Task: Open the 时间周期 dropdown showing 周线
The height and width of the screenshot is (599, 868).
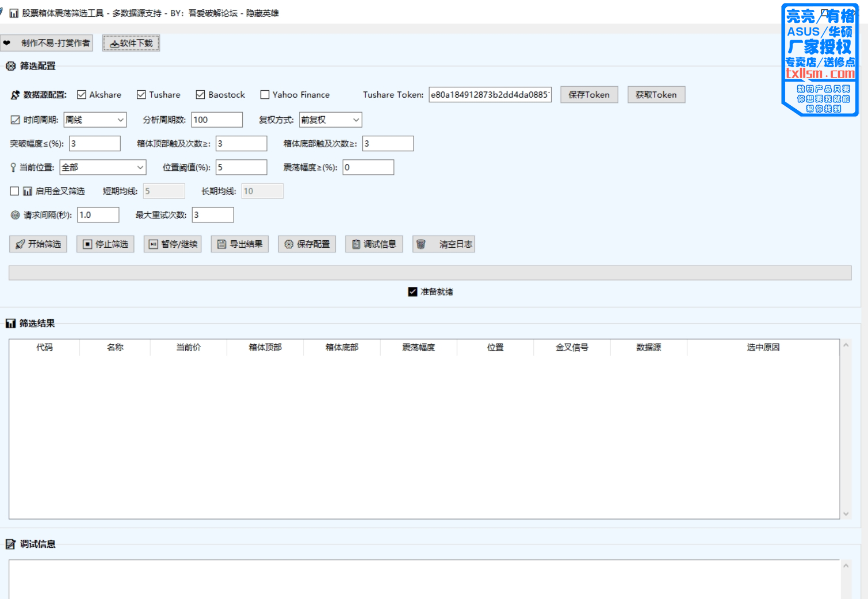Action: coord(95,120)
